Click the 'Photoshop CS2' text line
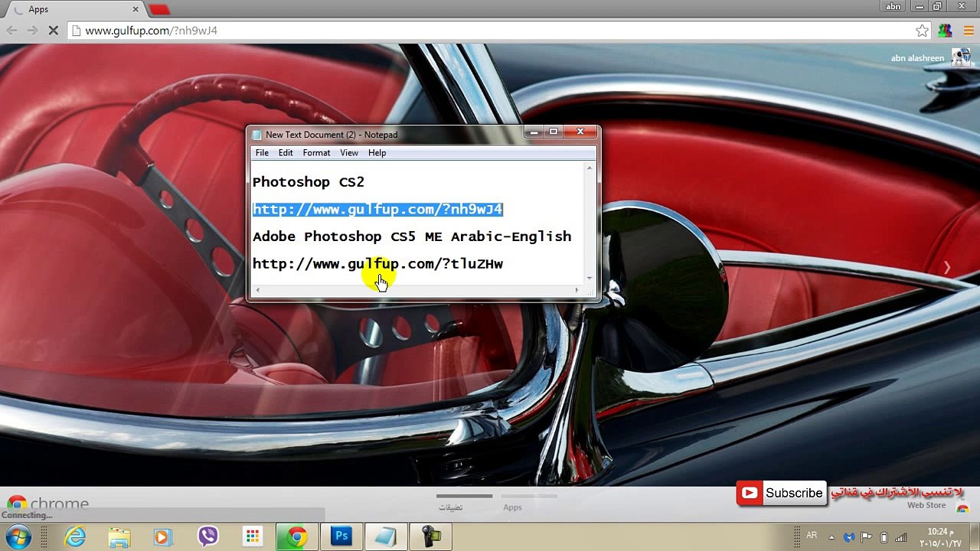The image size is (980, 551). pyautogui.click(x=309, y=182)
